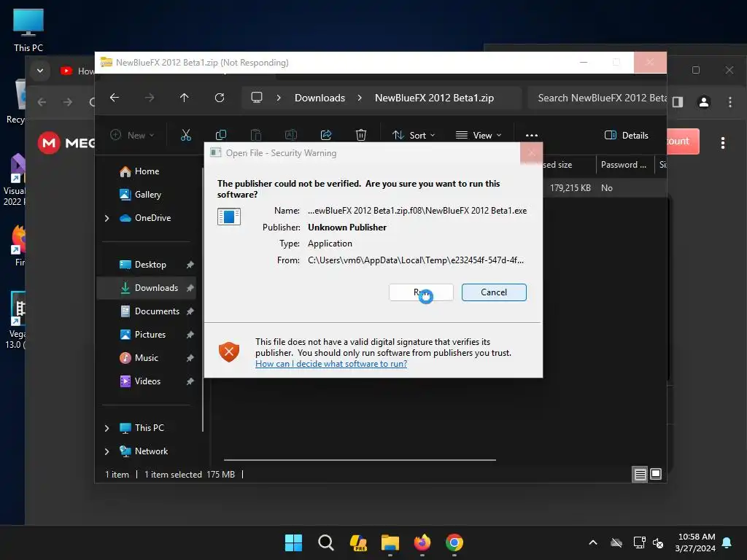Open 'How can I decide what software to run?' link

pos(331,364)
